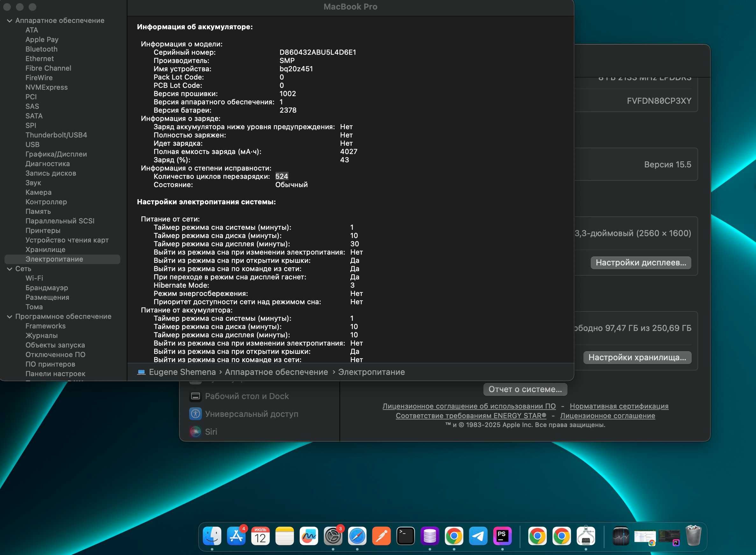Image resolution: width=756 pixels, height=555 pixels.
Task: Open Finder from the Dock
Action: [212, 536]
